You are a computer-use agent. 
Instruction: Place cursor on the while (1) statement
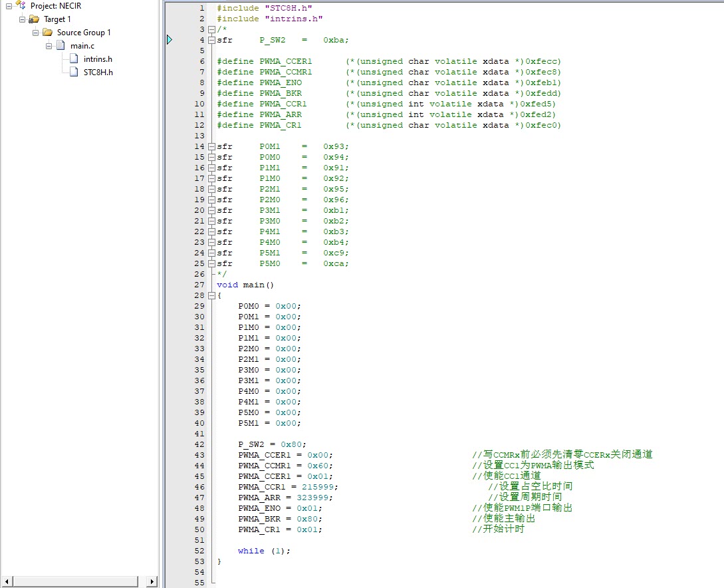264,551
